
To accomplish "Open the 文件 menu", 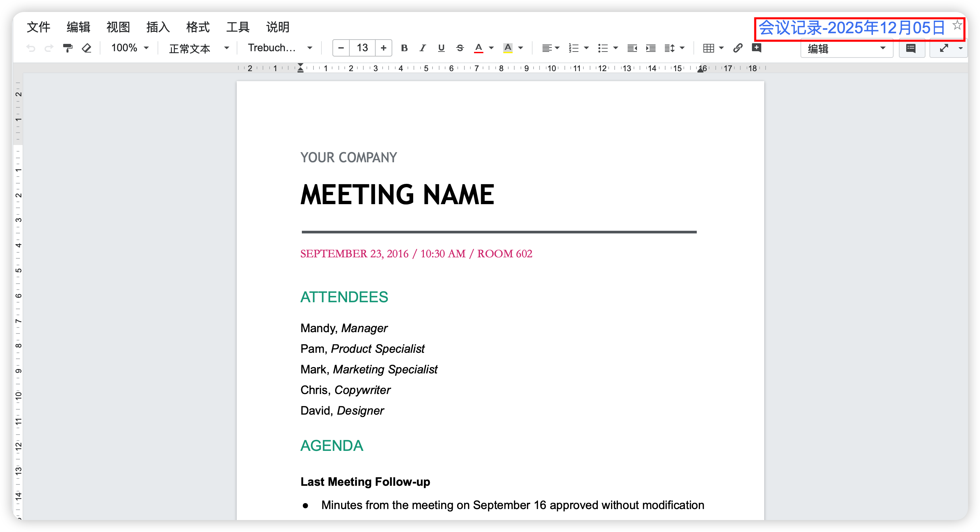I will click(x=39, y=27).
